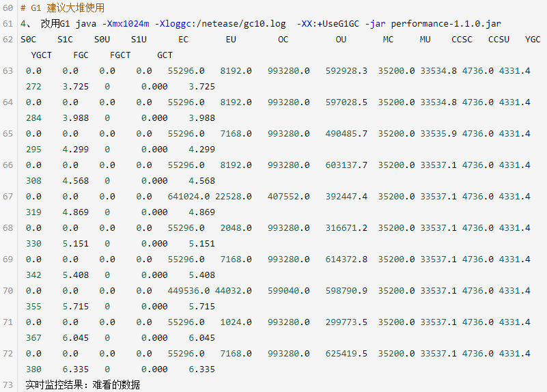Click OU value 597028.5
The width and height of the screenshot is (547, 392).
346,102
